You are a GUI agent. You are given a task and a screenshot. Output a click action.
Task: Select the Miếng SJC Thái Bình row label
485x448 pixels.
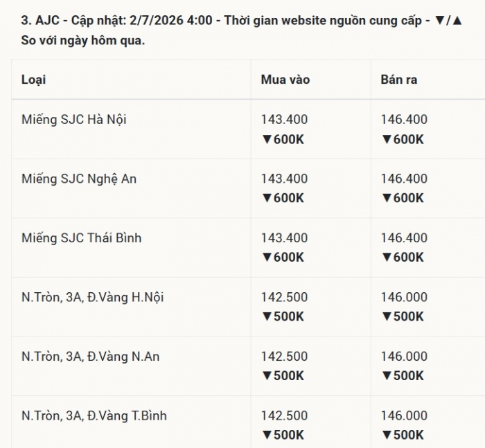coord(81,238)
